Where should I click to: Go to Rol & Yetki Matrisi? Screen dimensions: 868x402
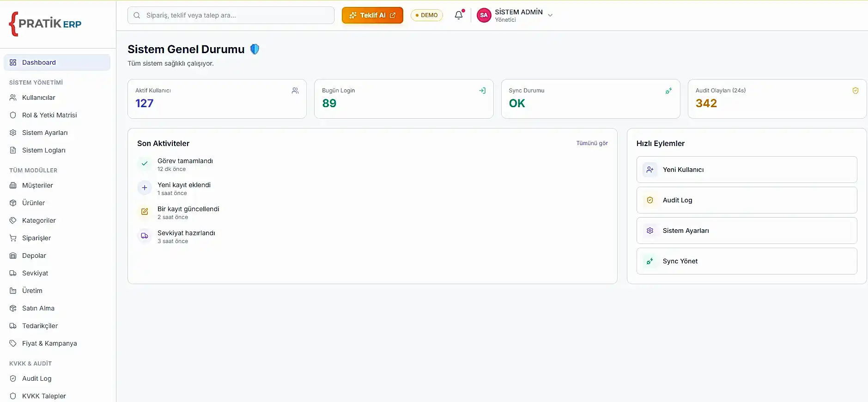click(x=57, y=115)
